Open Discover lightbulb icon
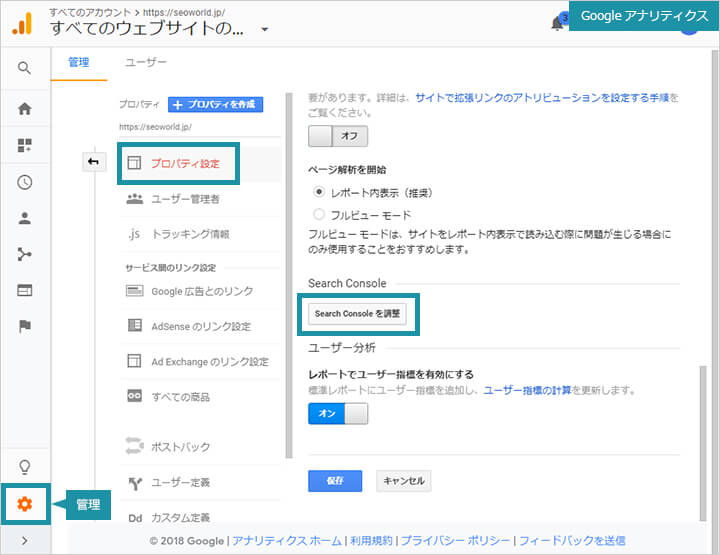 point(24,467)
